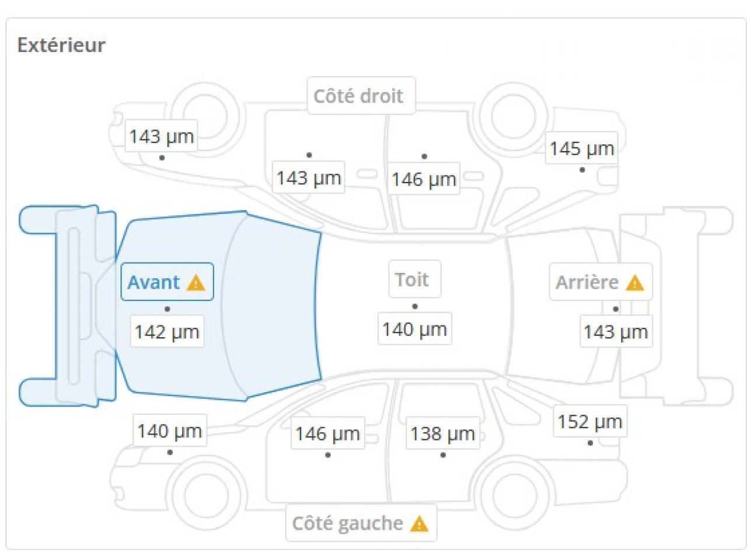The height and width of the screenshot is (560, 747).
Task: Click the 143 µm right front door measurement
Action: (309, 177)
